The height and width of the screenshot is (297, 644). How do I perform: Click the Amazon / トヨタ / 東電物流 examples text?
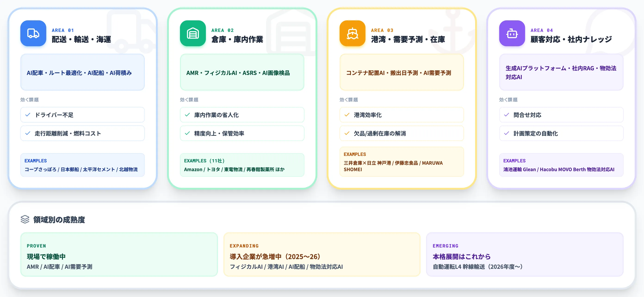click(234, 170)
